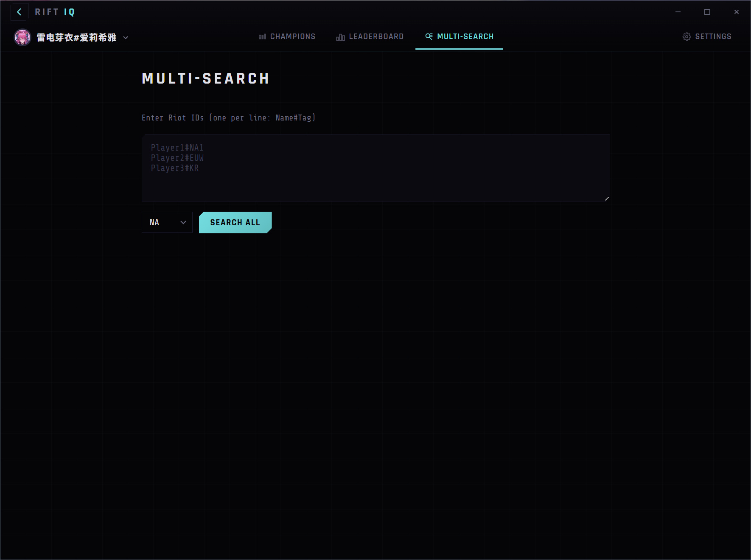
Task: Open Settings via its text label
Action: [713, 36]
